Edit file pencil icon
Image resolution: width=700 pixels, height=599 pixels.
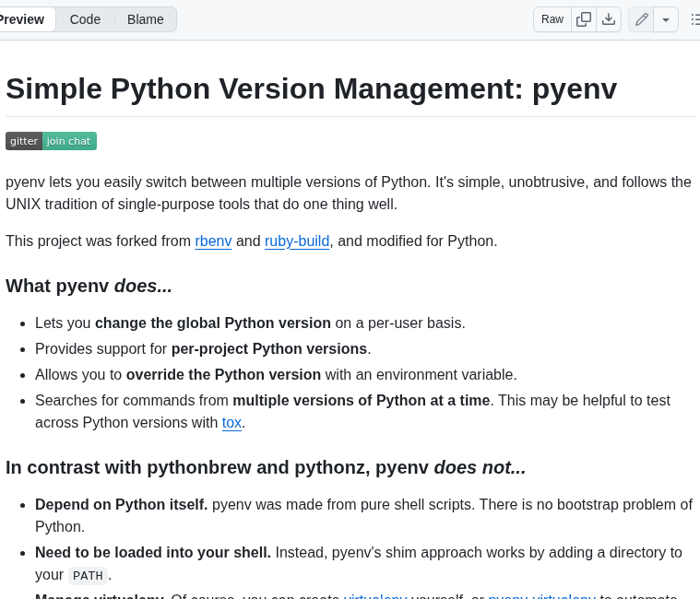[641, 19]
